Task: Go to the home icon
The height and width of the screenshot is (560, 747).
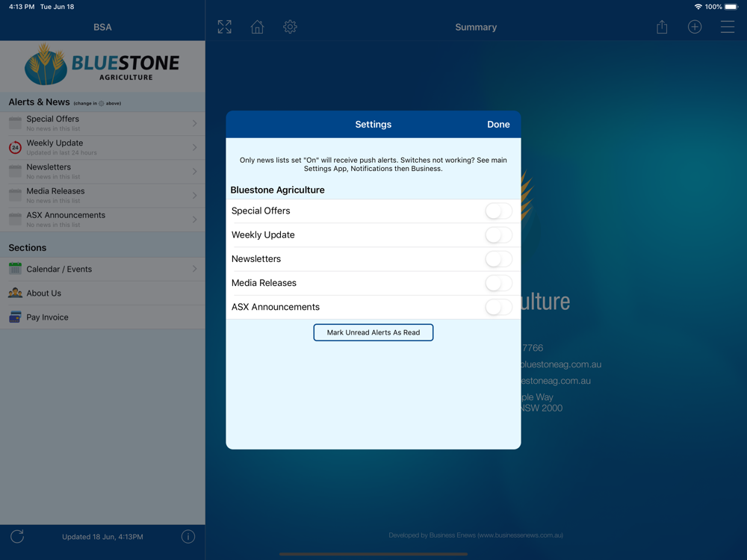Action: click(x=257, y=27)
